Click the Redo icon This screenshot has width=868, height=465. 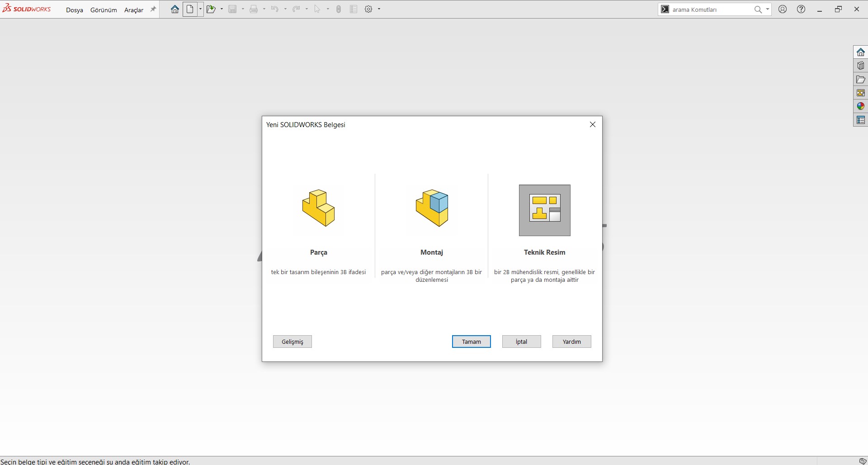pyautogui.click(x=296, y=9)
